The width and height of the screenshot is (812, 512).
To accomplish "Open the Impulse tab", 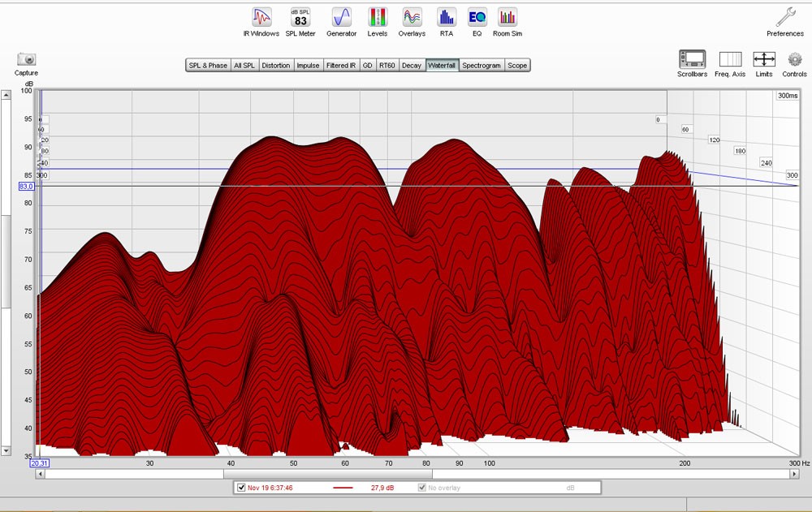I will pos(308,65).
